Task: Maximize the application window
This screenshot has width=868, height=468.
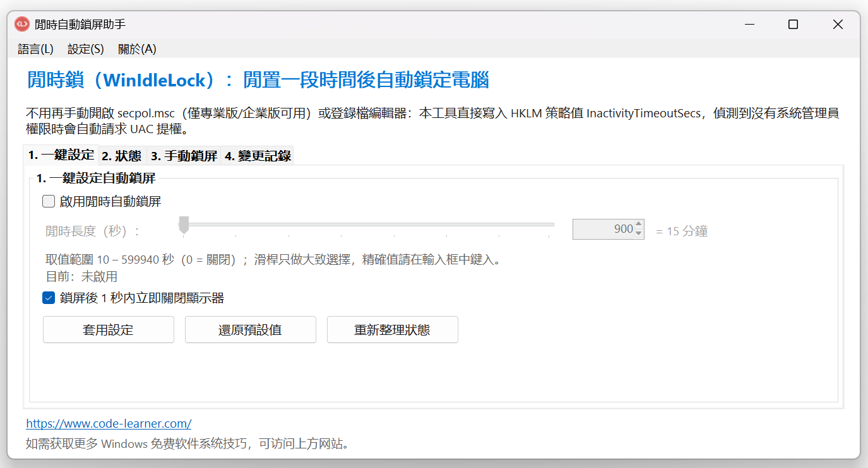Action: click(x=794, y=25)
